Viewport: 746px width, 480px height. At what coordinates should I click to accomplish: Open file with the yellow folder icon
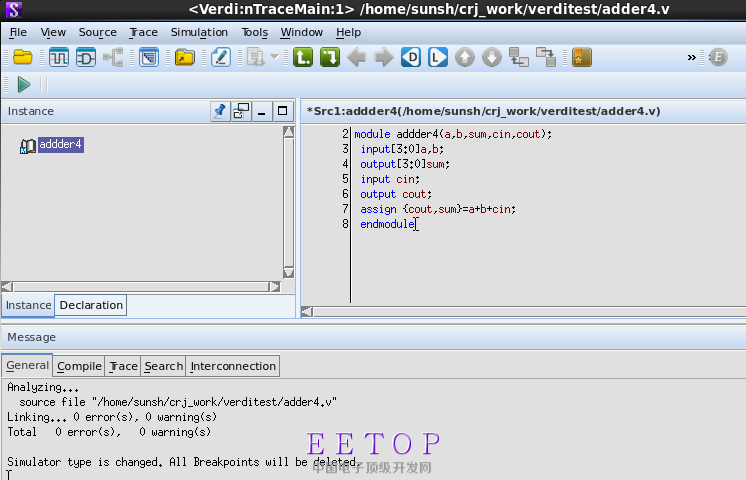(23, 58)
